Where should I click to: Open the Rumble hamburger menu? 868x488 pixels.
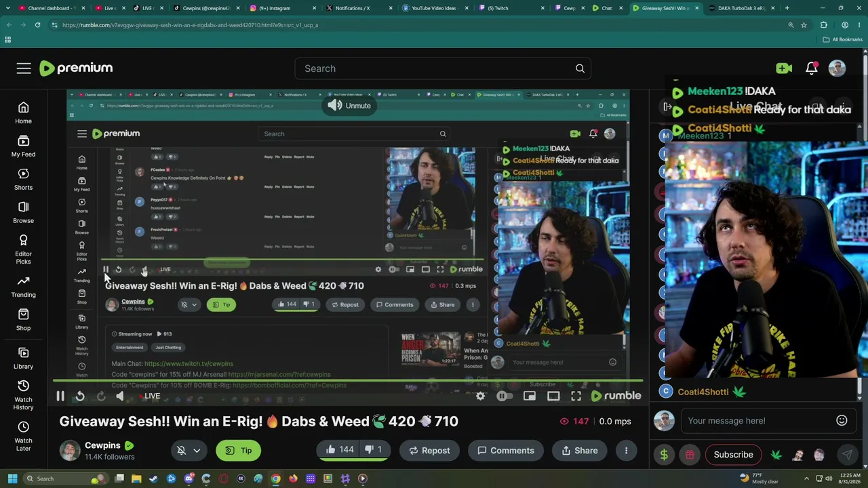point(24,68)
